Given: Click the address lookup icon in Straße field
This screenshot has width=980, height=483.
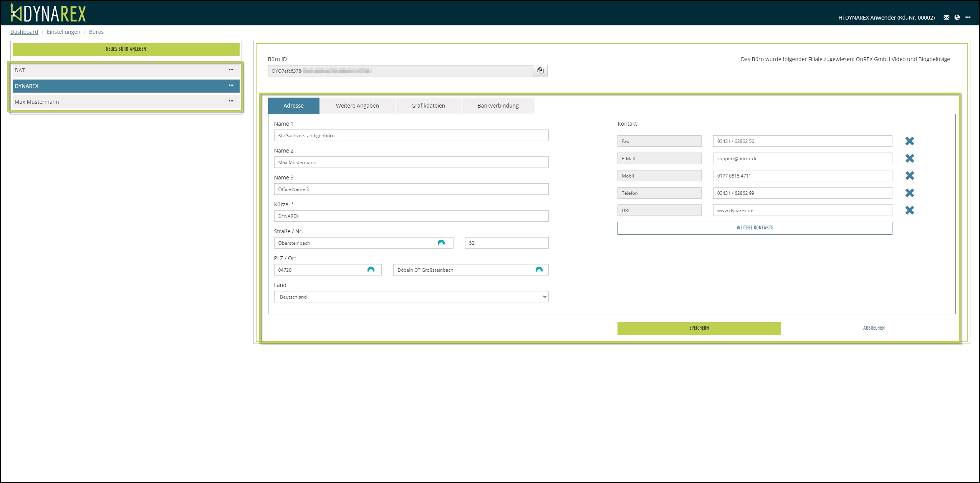Looking at the screenshot, I should pos(441,243).
